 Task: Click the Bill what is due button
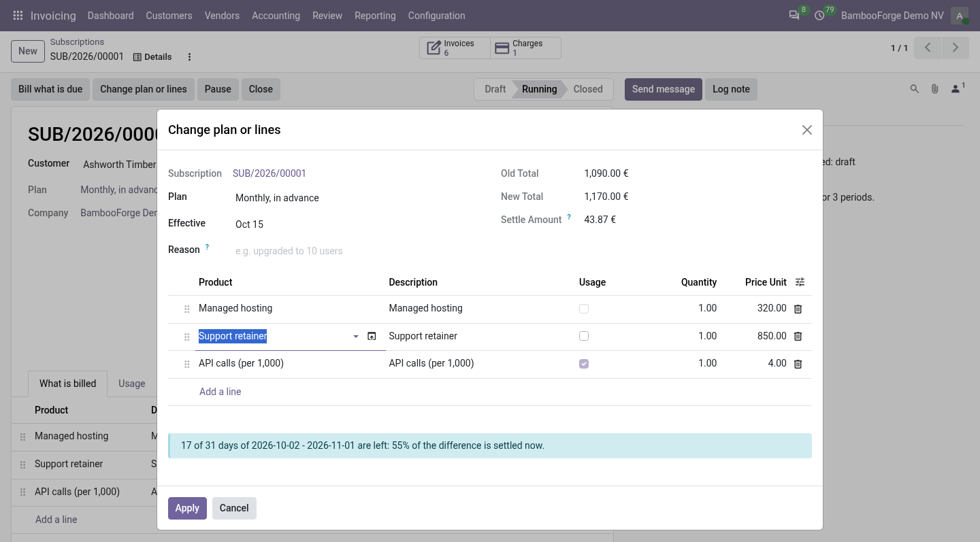coord(50,89)
